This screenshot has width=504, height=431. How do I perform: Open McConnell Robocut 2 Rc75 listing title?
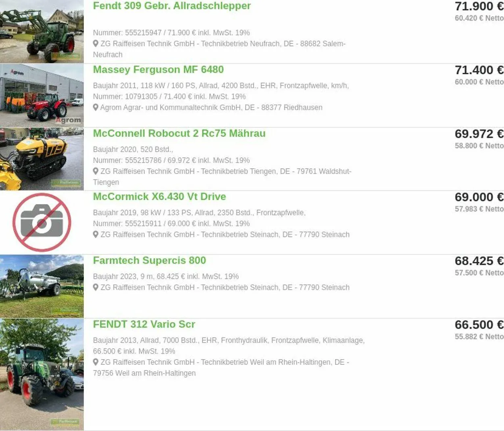click(179, 133)
